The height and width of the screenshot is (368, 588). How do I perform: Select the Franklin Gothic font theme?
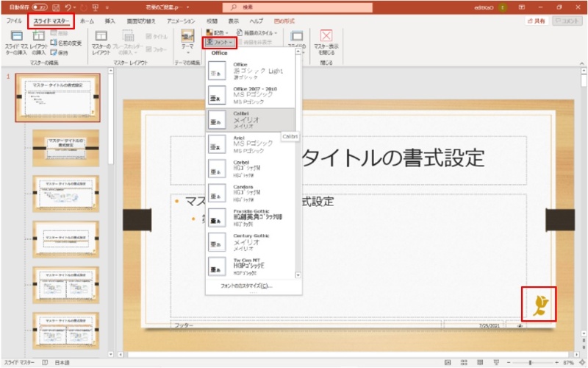click(x=251, y=217)
